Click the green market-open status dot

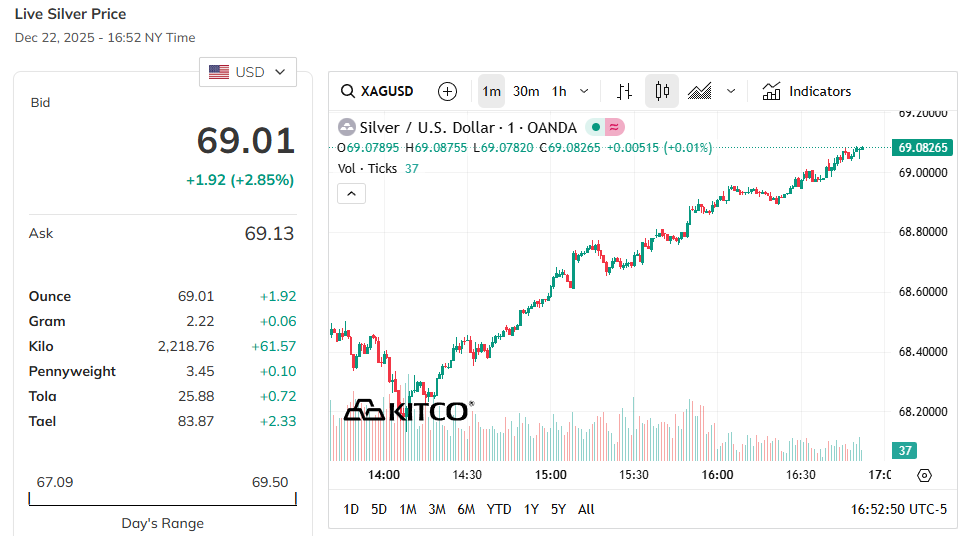(x=596, y=128)
